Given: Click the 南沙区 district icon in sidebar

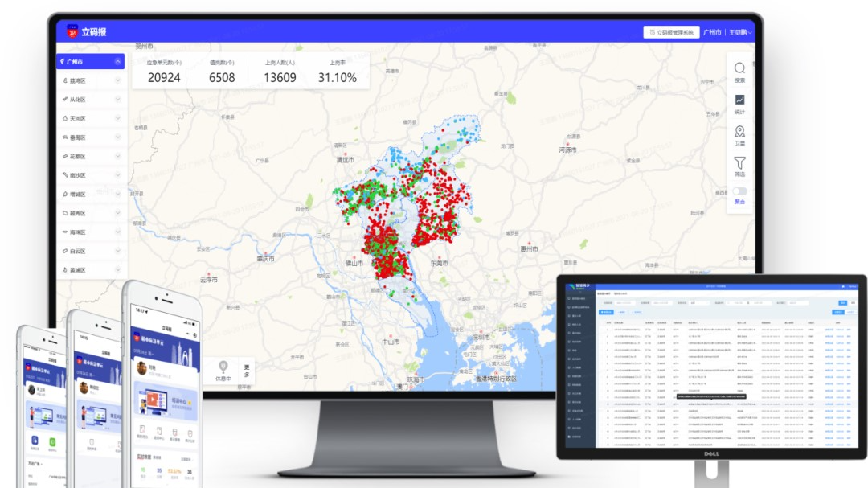Looking at the screenshot, I should (x=65, y=175).
